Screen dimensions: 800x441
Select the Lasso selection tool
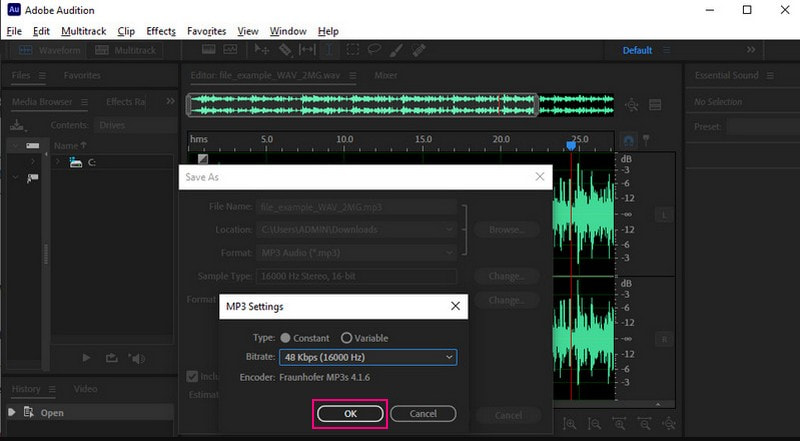tap(375, 49)
